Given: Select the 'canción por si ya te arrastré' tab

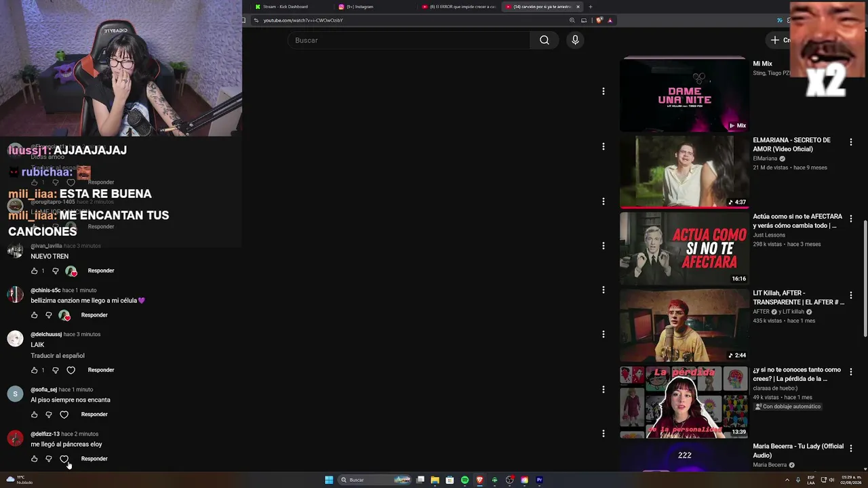Looking at the screenshot, I should point(538,7).
